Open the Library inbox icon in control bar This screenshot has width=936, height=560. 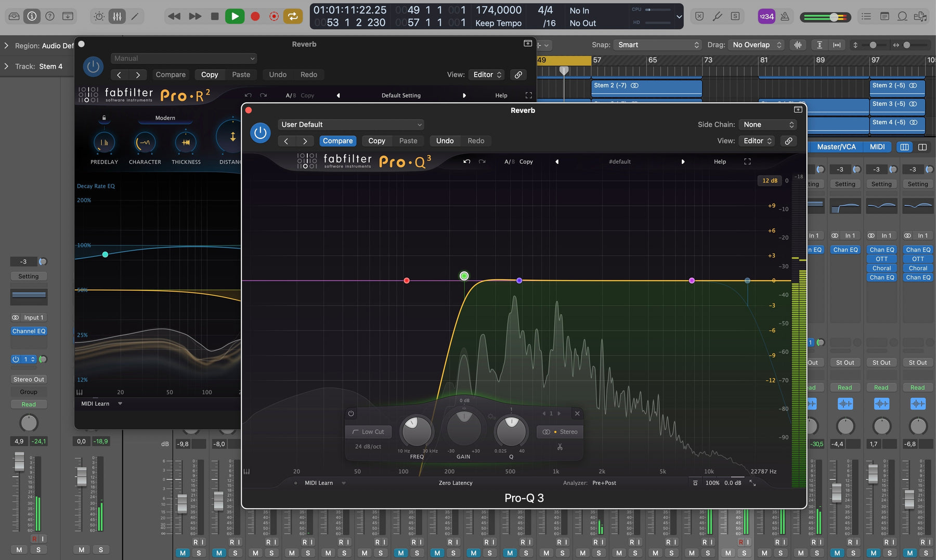(14, 16)
